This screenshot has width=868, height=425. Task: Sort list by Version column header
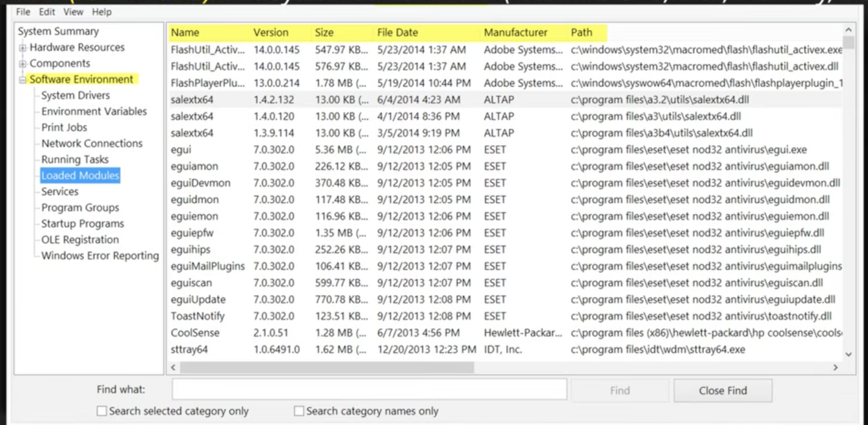[281, 32]
